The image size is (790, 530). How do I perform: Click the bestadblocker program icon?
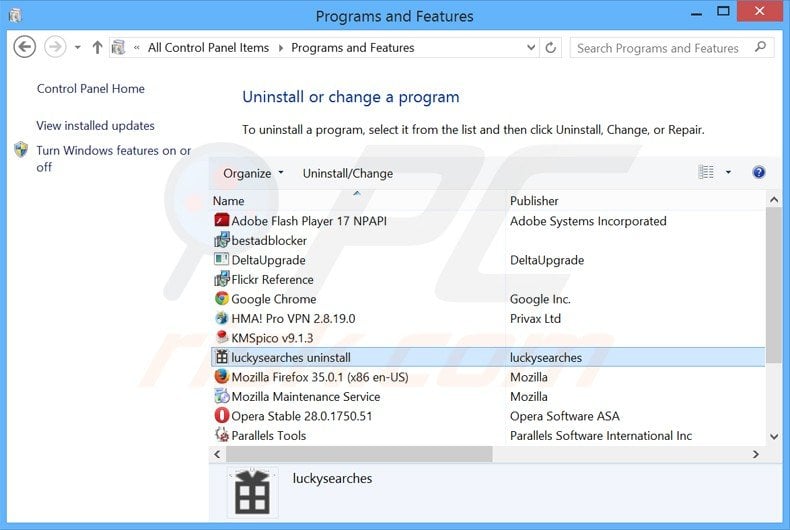pos(222,240)
